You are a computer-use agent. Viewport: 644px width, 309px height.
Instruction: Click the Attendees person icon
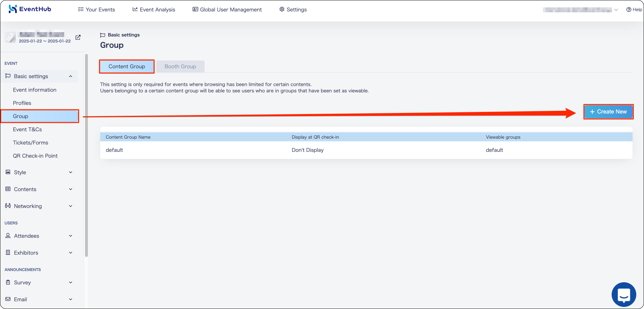[8, 235]
